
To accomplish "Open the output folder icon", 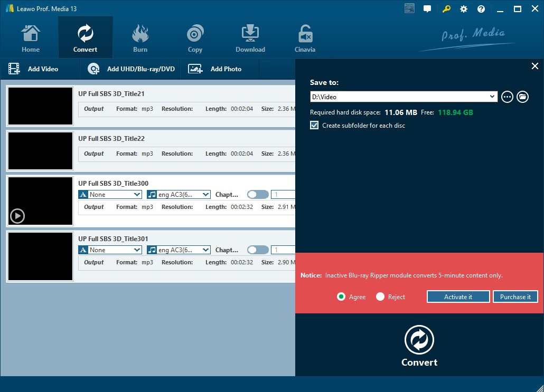I will point(522,97).
